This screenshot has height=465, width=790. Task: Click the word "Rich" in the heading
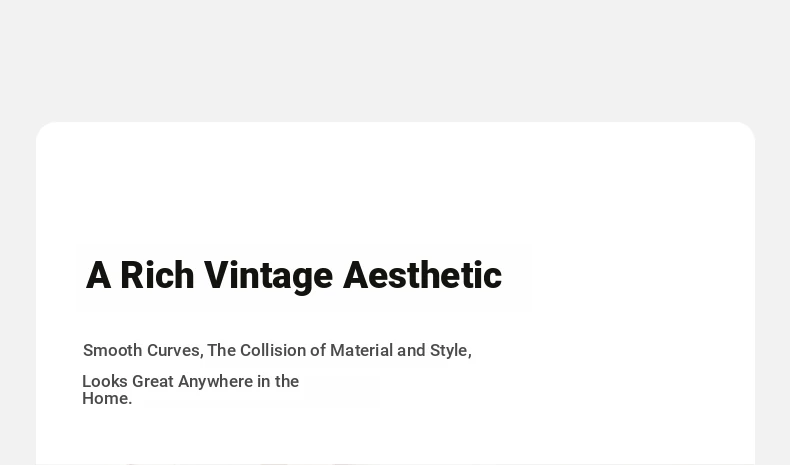pos(157,276)
